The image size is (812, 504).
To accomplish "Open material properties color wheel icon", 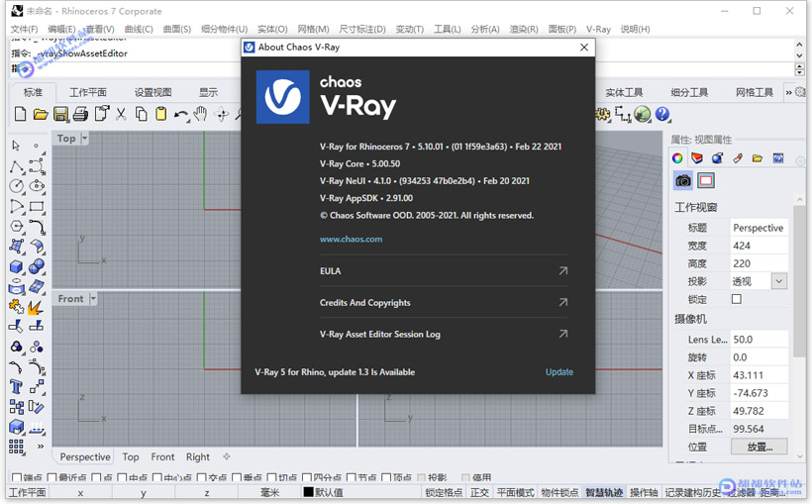I will click(677, 158).
